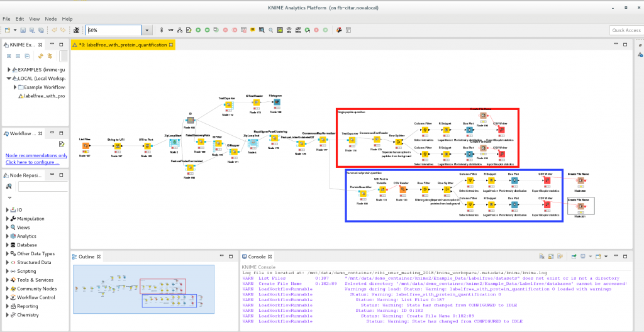
Task: Click the CSV Reader node icon
Action: click(x=403, y=189)
